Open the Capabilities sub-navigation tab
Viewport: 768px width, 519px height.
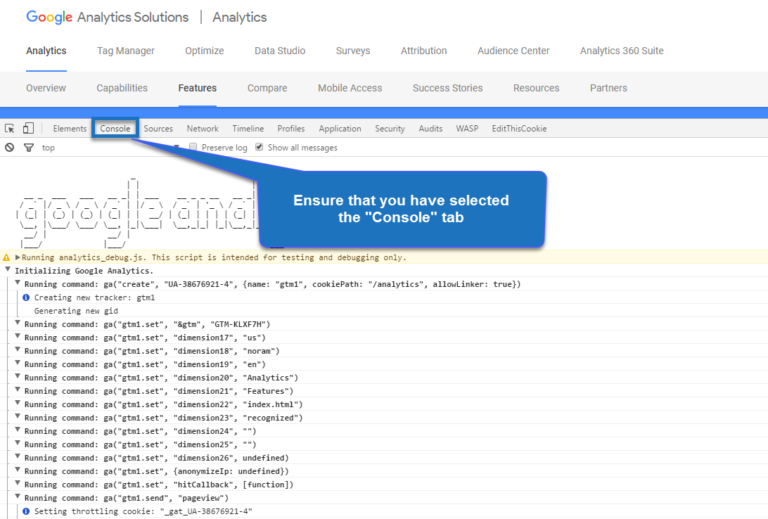tap(121, 88)
